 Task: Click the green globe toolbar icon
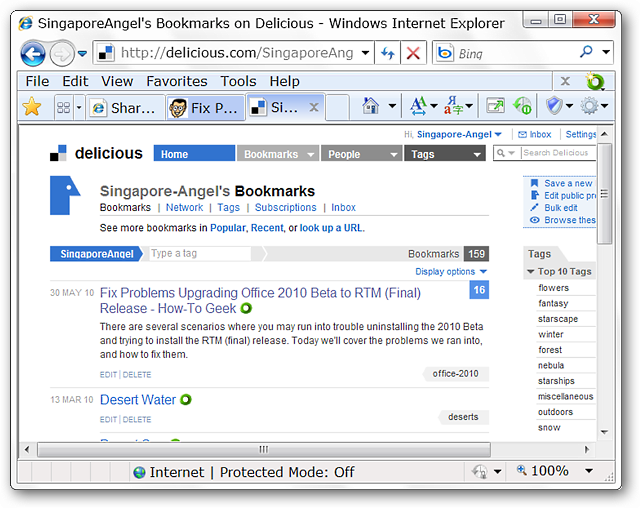click(x=522, y=106)
